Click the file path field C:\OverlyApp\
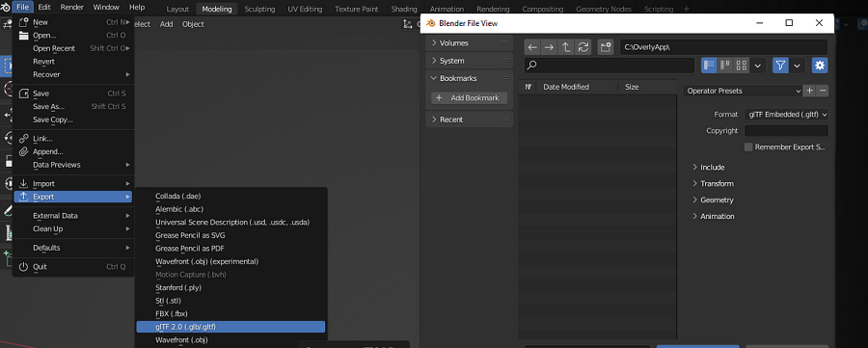Screen dimensions: 868x348 [724, 47]
